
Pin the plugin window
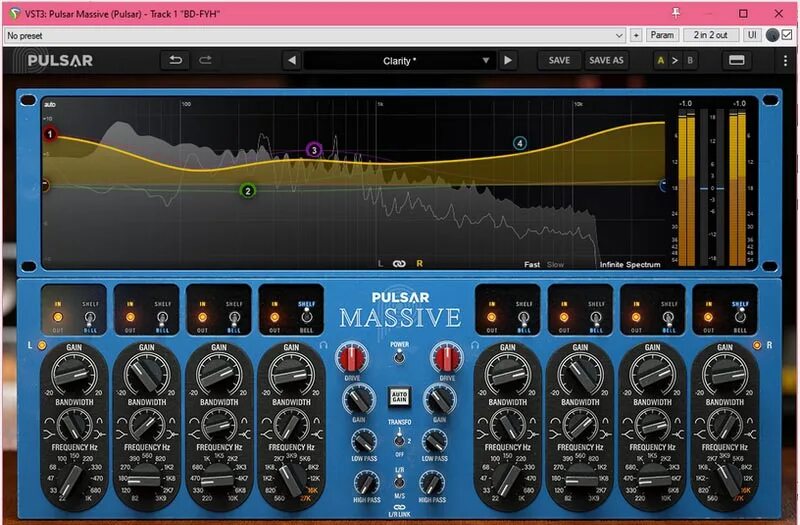tap(676, 13)
